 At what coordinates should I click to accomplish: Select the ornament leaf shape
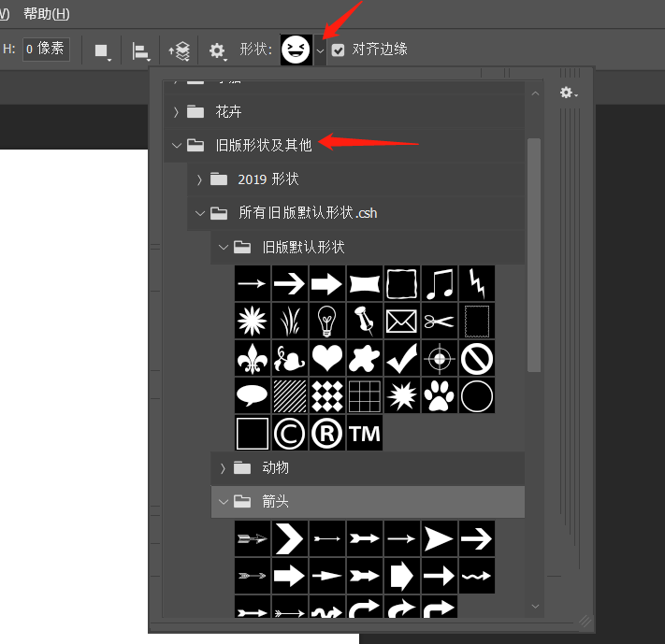coord(290,358)
